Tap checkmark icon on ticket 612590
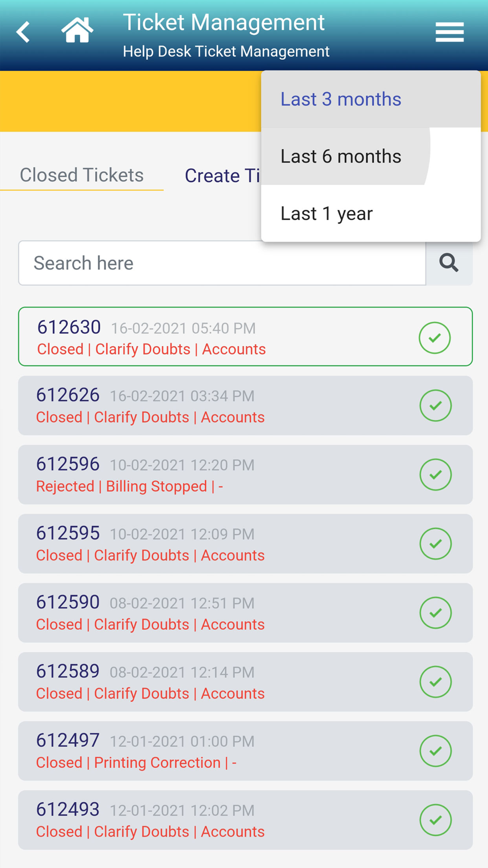488x868 pixels. point(435,613)
